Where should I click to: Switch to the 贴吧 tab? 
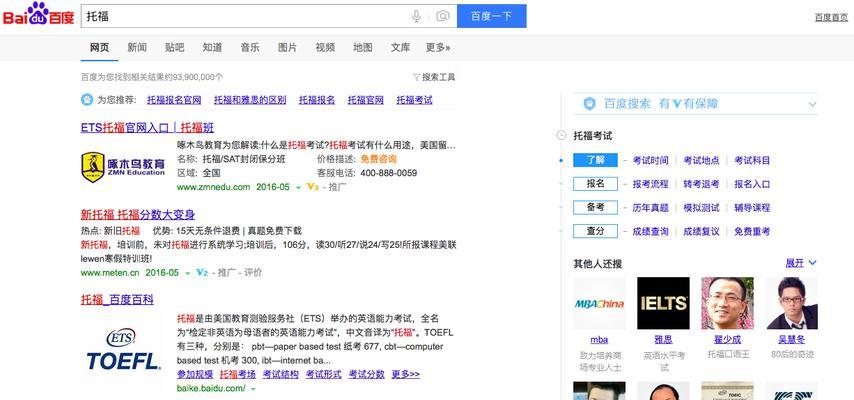click(x=174, y=48)
